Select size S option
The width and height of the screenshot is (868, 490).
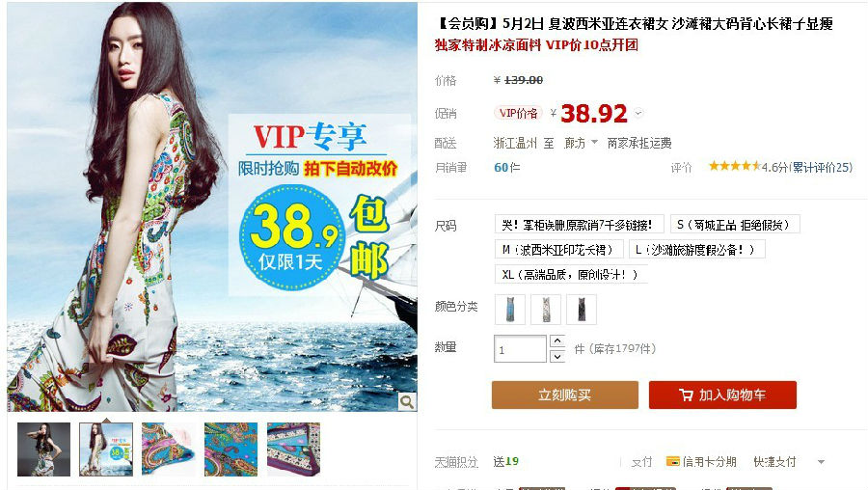pyautogui.click(x=735, y=224)
